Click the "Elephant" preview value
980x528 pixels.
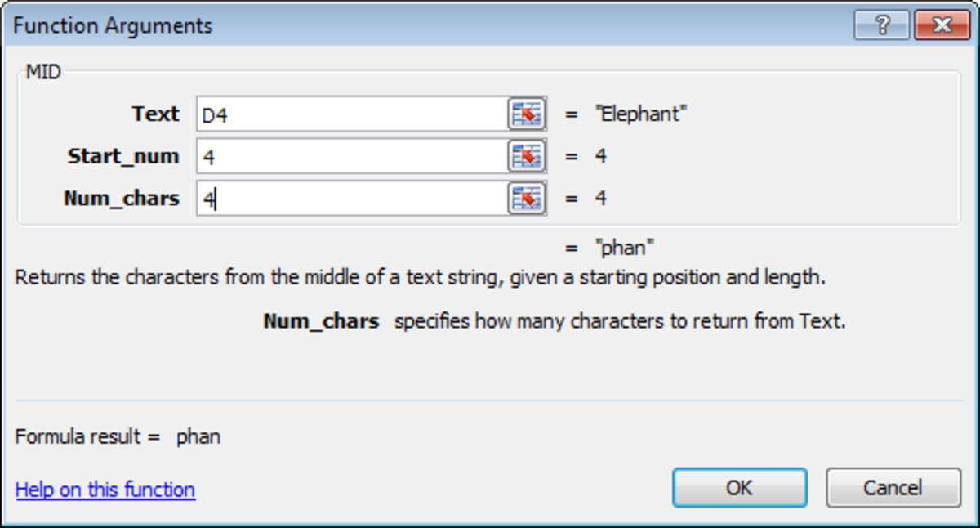click(642, 114)
